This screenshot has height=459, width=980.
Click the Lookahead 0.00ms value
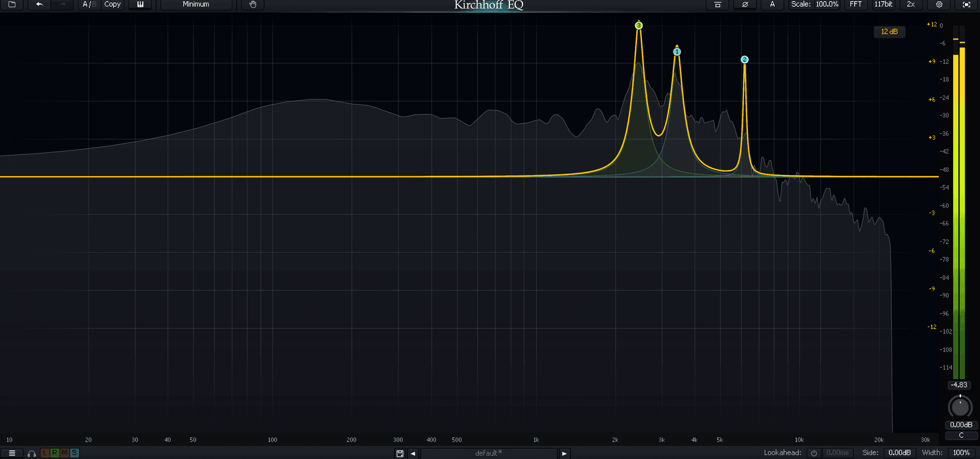click(x=837, y=453)
